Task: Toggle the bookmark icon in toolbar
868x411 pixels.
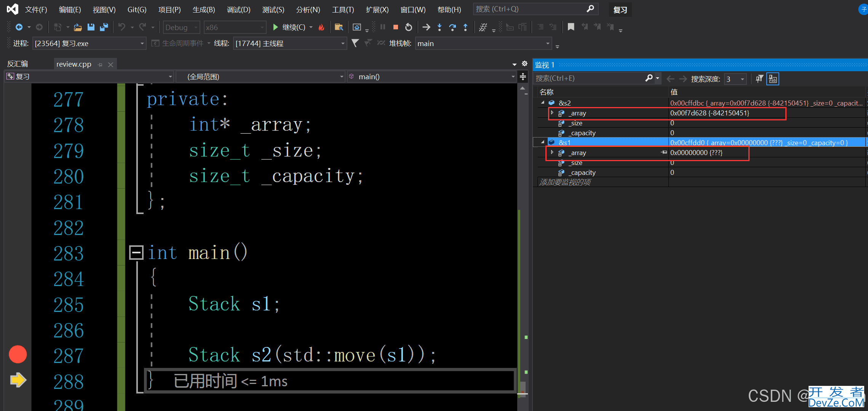Action: point(571,27)
